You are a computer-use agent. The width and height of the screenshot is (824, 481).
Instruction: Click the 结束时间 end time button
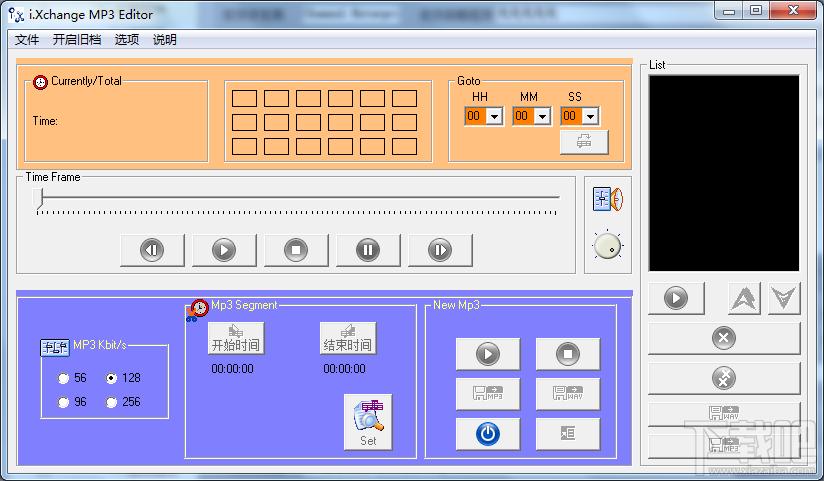[348, 339]
